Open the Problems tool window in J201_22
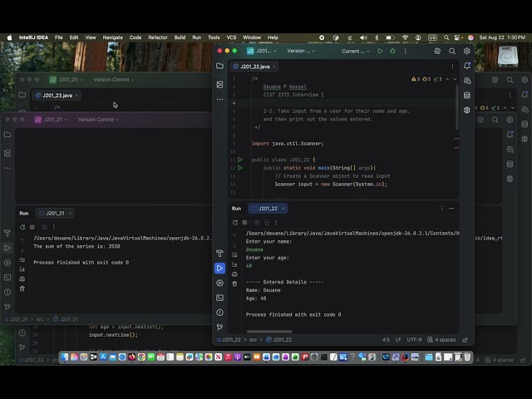The image size is (532, 399). point(219,313)
